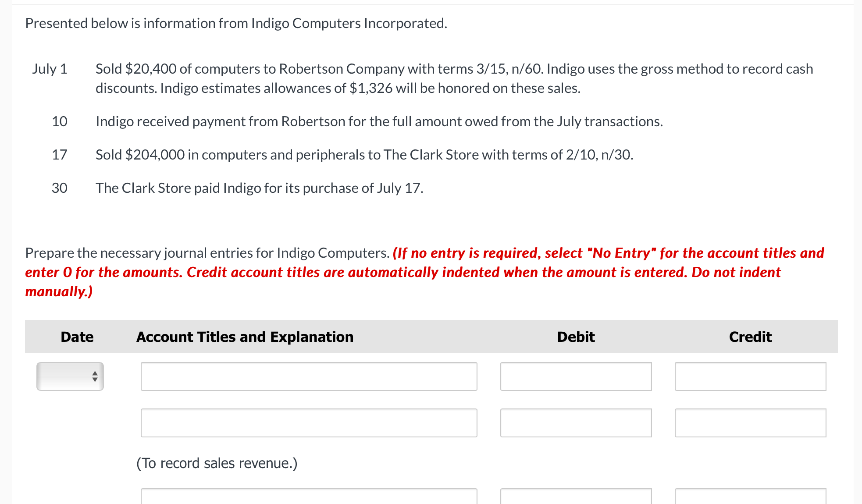This screenshot has width=862, height=504.
Task: Select the second Debit amount field
Action: (x=576, y=422)
